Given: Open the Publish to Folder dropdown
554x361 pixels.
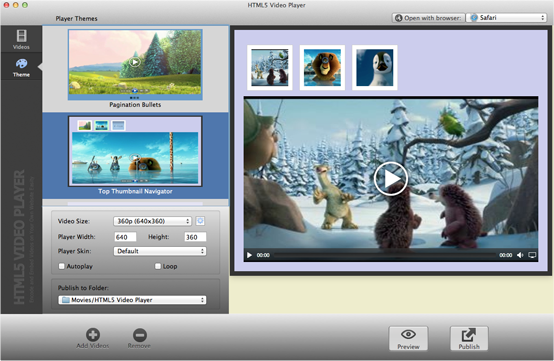Looking at the screenshot, I should tap(132, 300).
